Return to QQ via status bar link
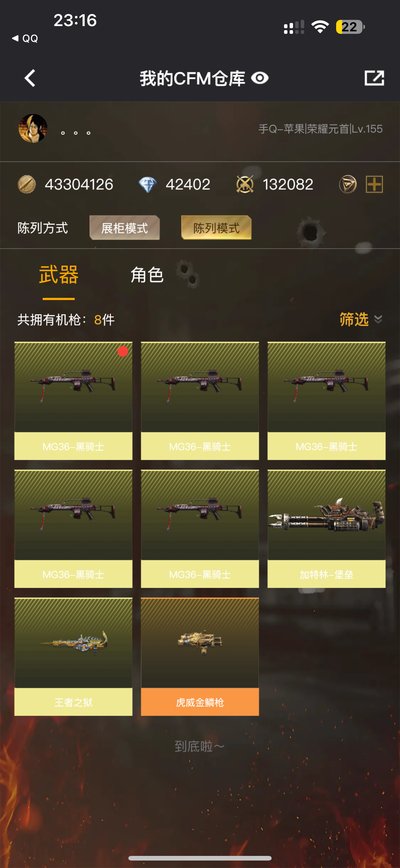Image resolution: width=400 pixels, height=868 pixels. pyautogui.click(x=25, y=38)
